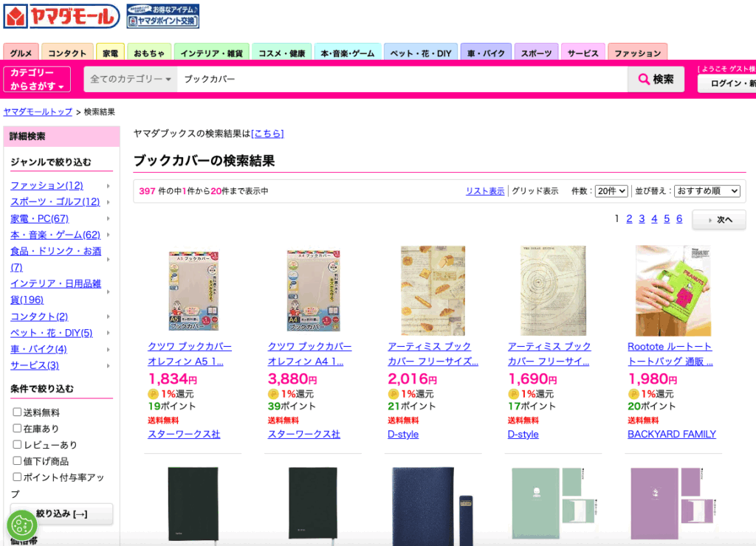
Task: Open the コンタクト category tab
Action: (x=67, y=52)
